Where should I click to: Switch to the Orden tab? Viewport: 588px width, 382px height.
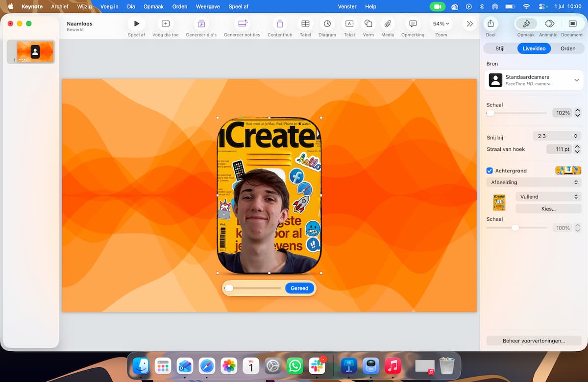(x=568, y=48)
